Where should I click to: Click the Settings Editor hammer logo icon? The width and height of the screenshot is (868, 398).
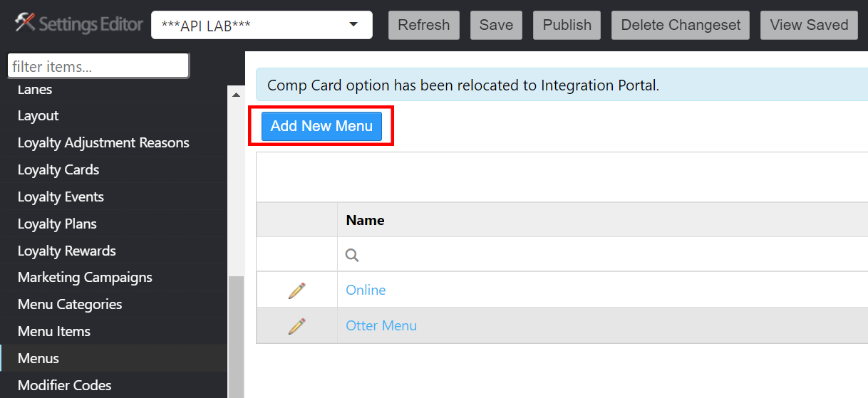pyautogui.click(x=25, y=24)
